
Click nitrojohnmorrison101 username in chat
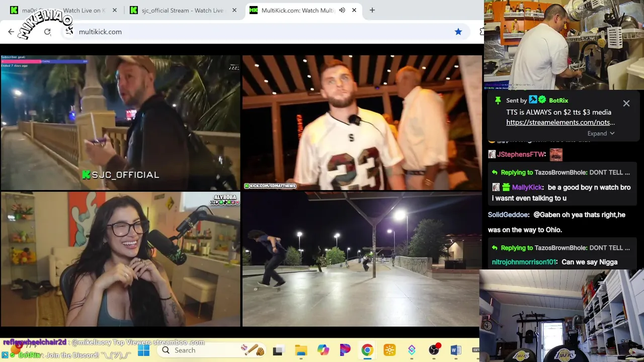coord(524,262)
